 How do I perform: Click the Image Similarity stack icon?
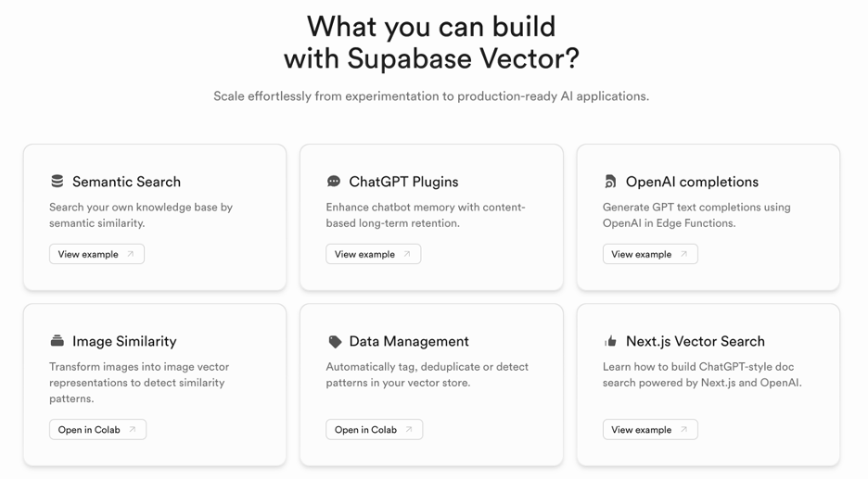coord(57,341)
